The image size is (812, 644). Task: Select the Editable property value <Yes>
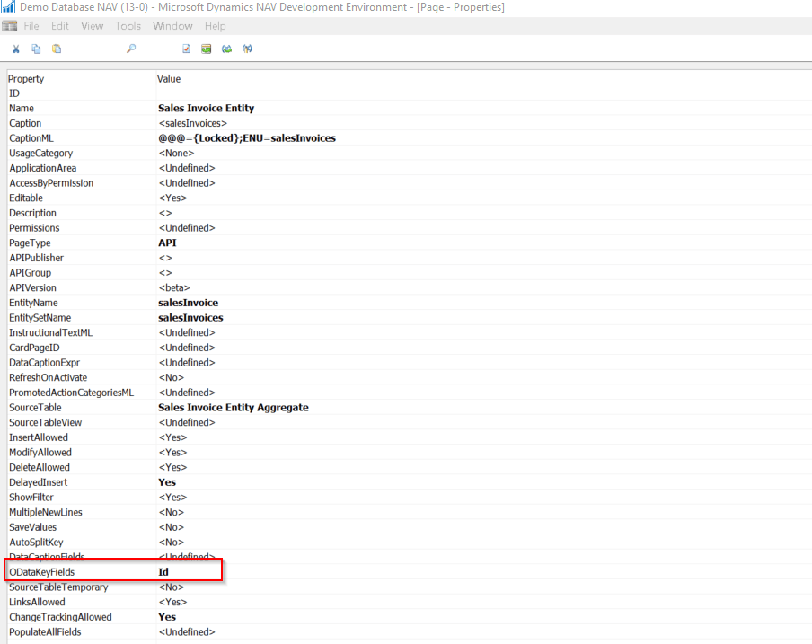click(172, 198)
